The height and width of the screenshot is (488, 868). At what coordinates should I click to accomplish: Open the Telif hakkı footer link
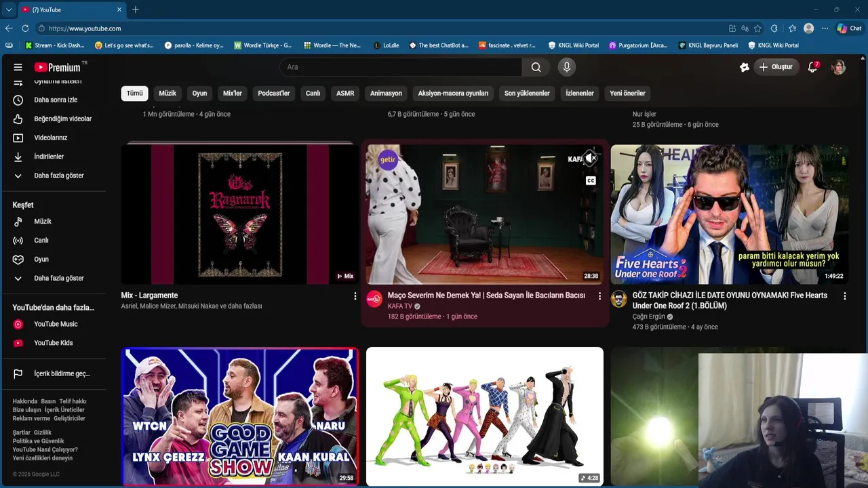pos(73,401)
